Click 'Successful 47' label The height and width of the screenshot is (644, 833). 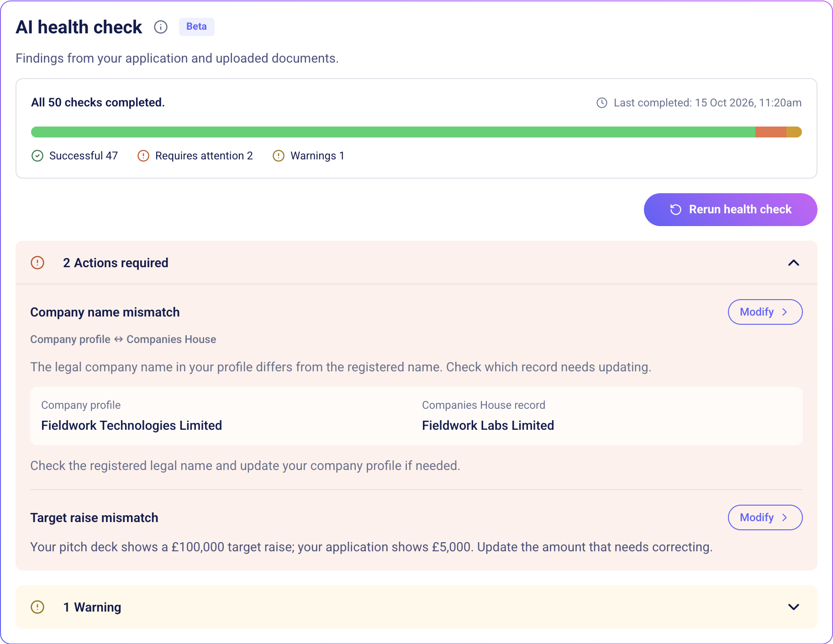[84, 156]
